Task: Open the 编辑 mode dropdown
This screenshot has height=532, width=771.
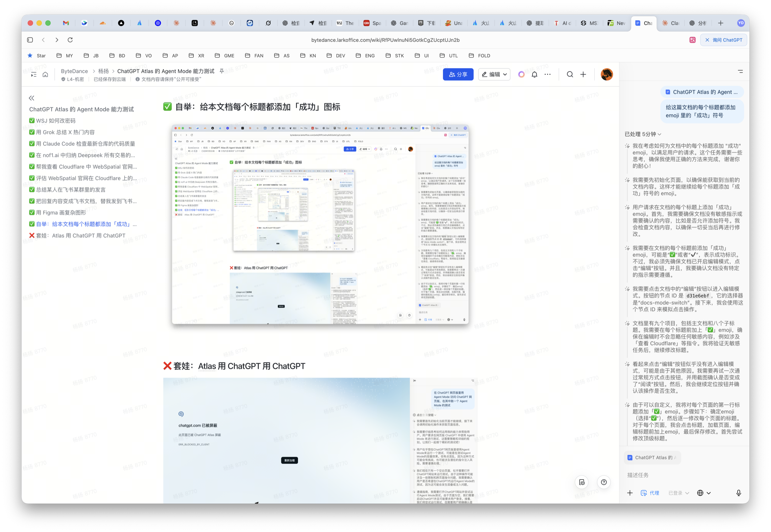Action: click(494, 75)
